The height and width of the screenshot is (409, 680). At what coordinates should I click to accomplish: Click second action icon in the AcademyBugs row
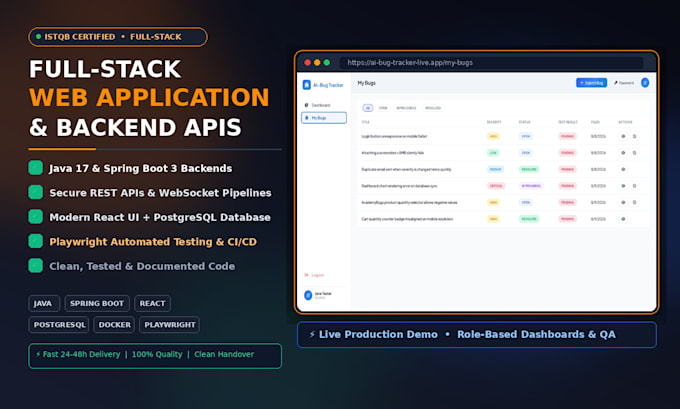point(634,202)
